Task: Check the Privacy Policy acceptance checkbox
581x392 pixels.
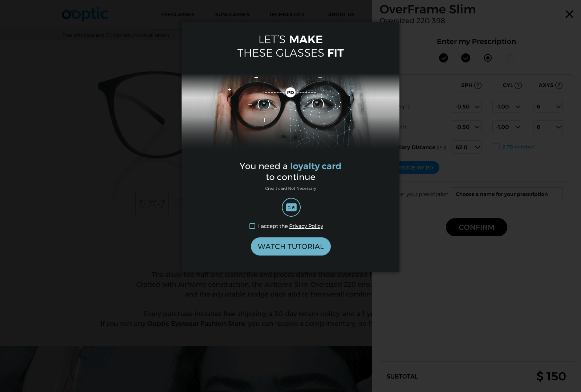Action: pos(252,226)
